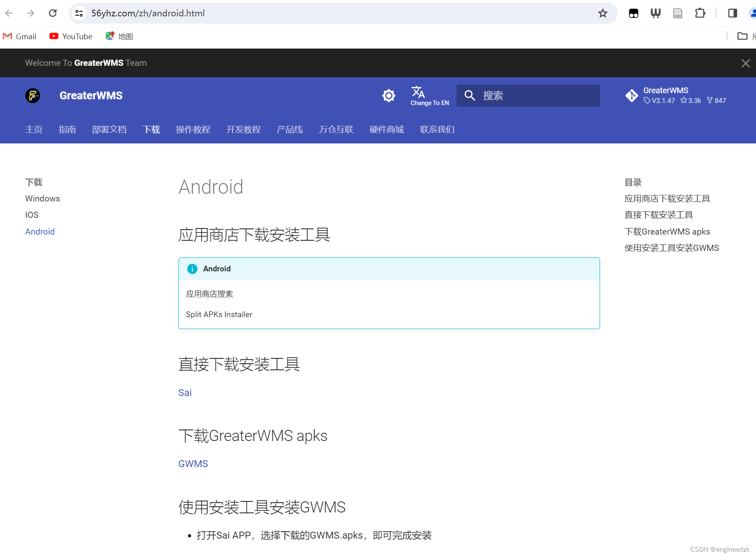756x557 pixels.
Task: Open the 主页 tab
Action: [x=34, y=130]
